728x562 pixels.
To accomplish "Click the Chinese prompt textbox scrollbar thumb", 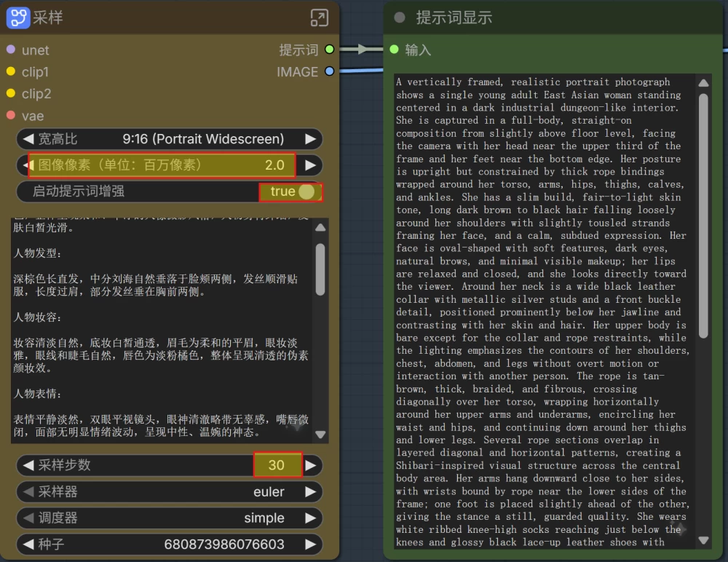I will coord(320,269).
